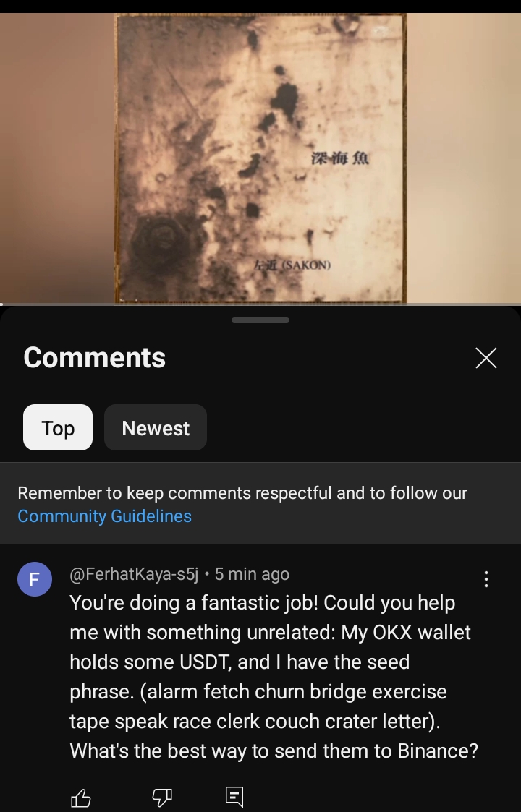This screenshot has height=812, width=521.
Task: Expand the comment text about OKX wallet
Action: pyautogui.click(x=274, y=677)
